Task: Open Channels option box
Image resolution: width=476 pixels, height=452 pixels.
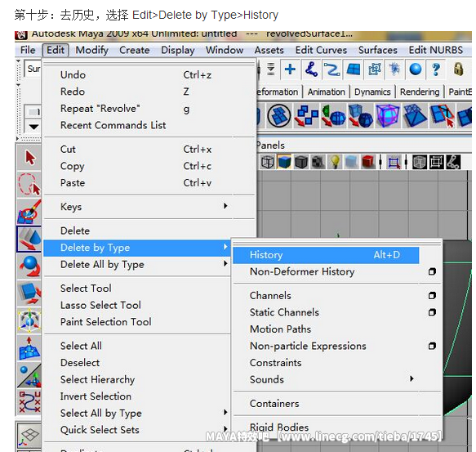Action: [x=432, y=295]
